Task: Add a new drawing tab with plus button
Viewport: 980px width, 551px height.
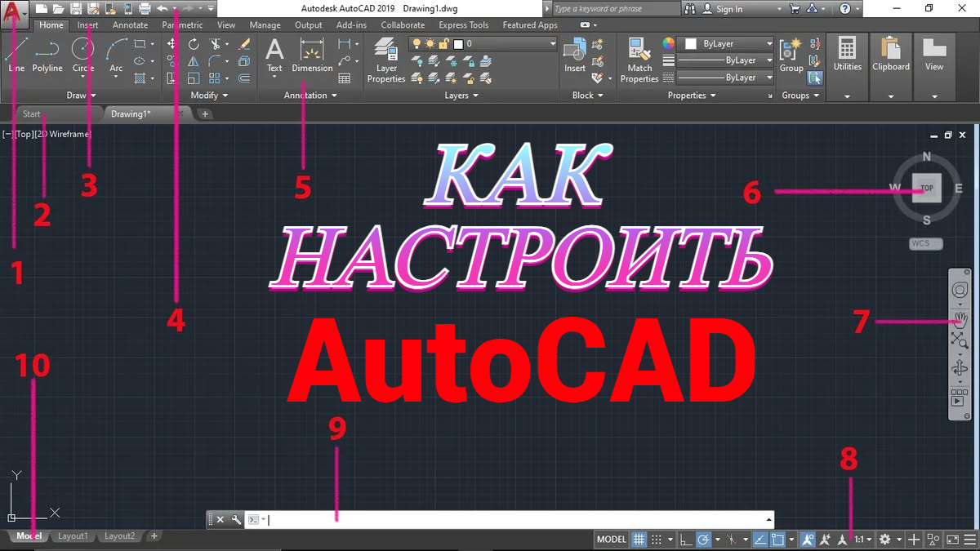Action: [204, 114]
